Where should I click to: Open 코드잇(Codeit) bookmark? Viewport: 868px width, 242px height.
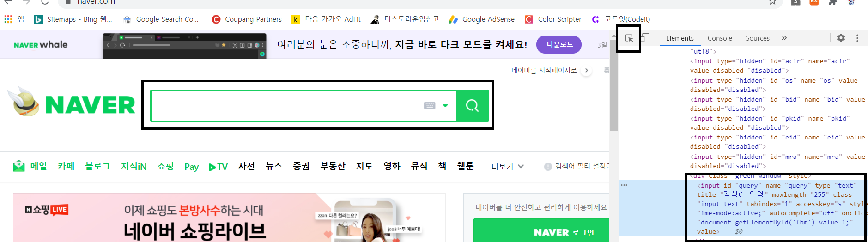[x=621, y=19]
